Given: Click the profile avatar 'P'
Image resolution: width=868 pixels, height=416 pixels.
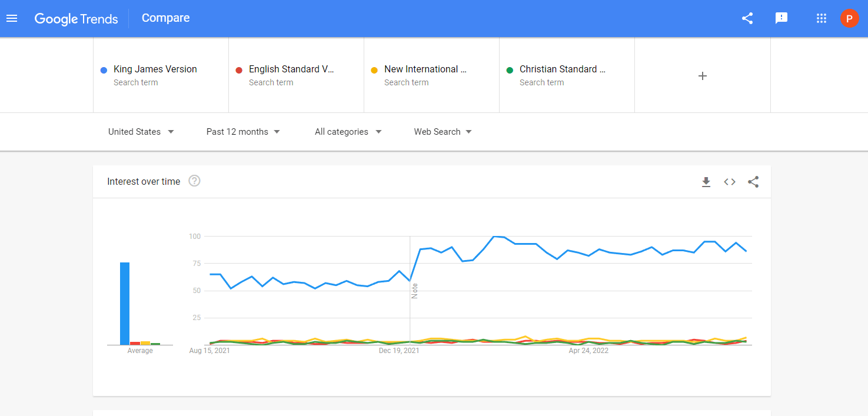Looking at the screenshot, I should click(x=849, y=18).
